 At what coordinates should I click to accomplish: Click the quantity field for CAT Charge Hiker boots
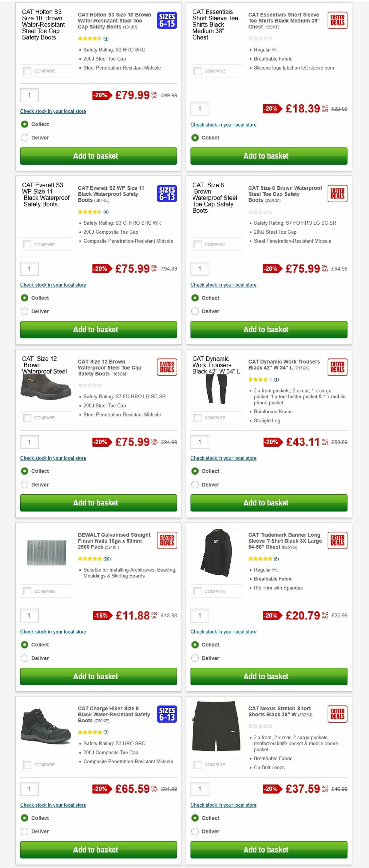pos(29,789)
